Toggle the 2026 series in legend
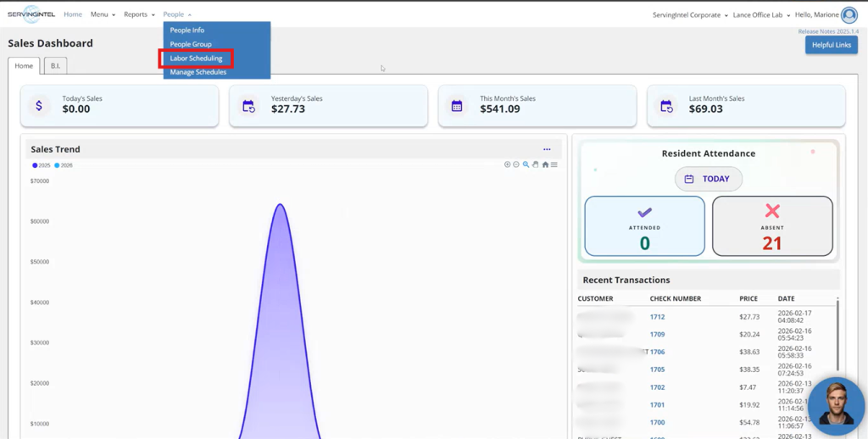868x439 pixels. pyautogui.click(x=64, y=165)
